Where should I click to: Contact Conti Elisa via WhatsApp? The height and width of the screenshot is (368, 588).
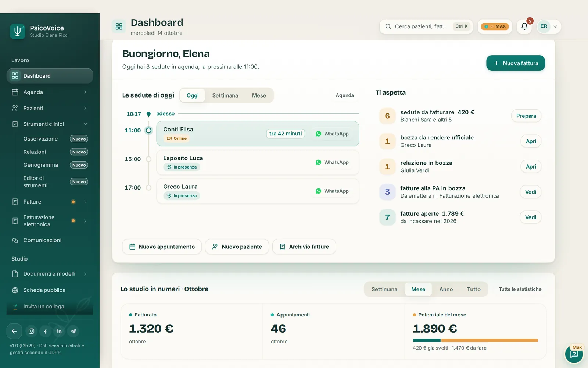coord(332,134)
